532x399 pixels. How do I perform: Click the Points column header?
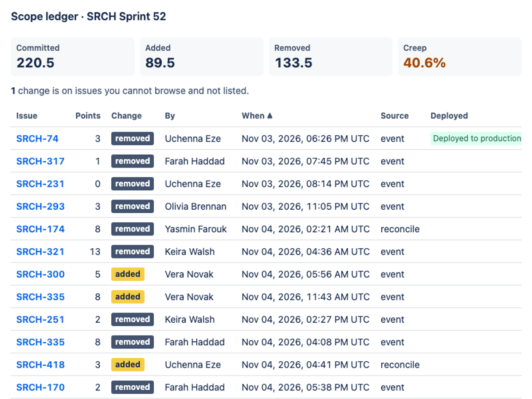point(88,116)
